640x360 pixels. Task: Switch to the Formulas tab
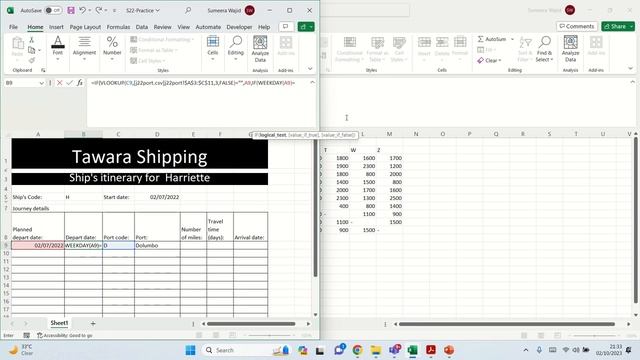pos(118,27)
